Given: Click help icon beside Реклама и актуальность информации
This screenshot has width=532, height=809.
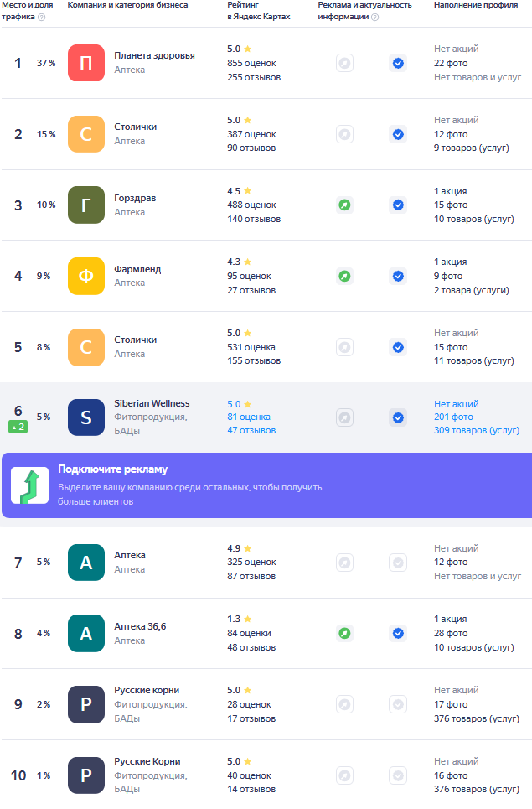Looking at the screenshot, I should point(375,17).
